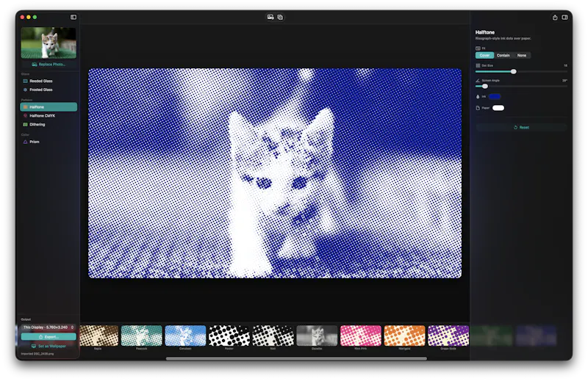Click the halftone cat preview image
Image resolution: width=588 pixels, height=381 pixels.
point(275,173)
